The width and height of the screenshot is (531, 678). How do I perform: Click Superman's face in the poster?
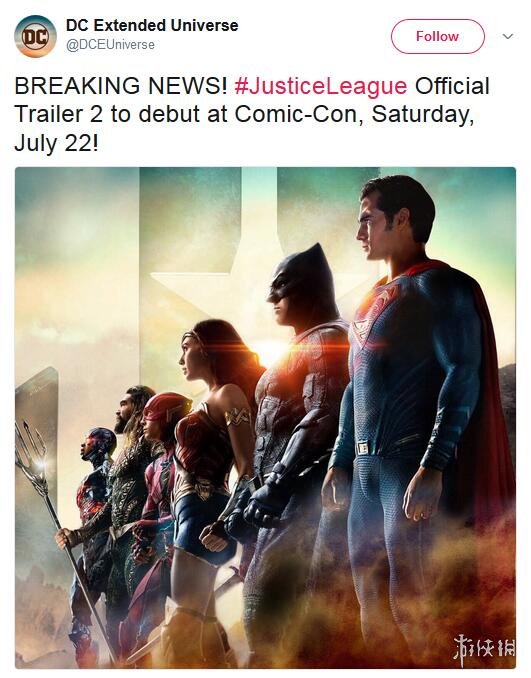point(373,228)
